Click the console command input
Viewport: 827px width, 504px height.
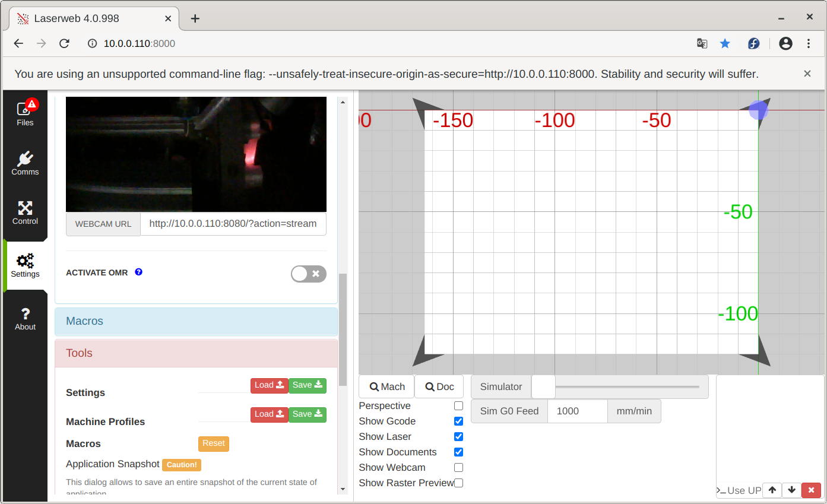point(743,490)
